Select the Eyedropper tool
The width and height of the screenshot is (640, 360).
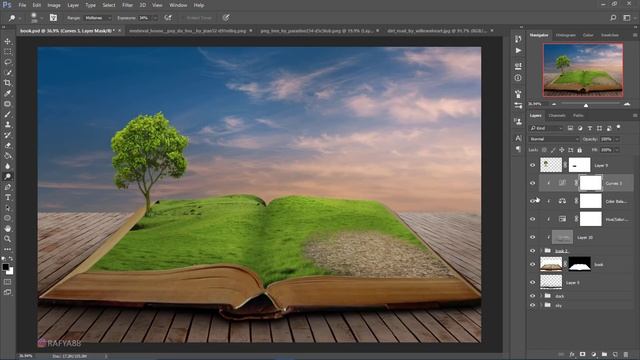tap(7, 93)
